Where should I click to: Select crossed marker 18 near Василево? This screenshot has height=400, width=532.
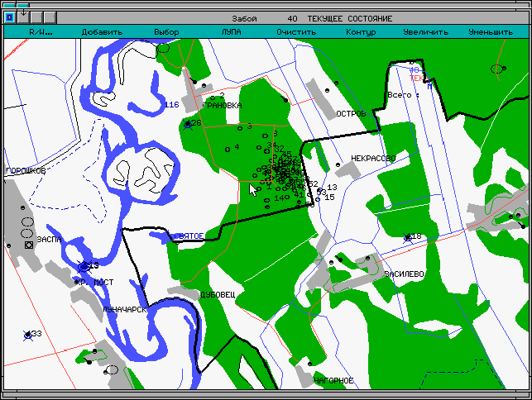tap(407, 238)
